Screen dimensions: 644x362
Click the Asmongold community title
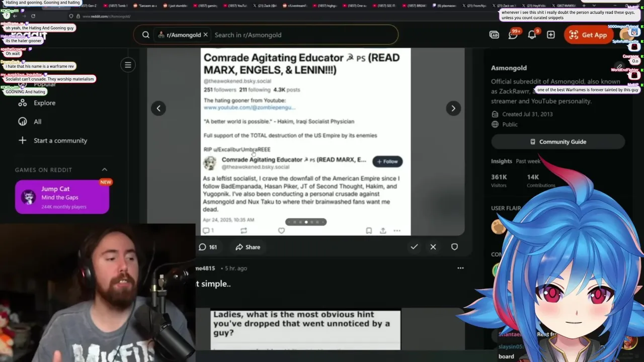(x=509, y=68)
